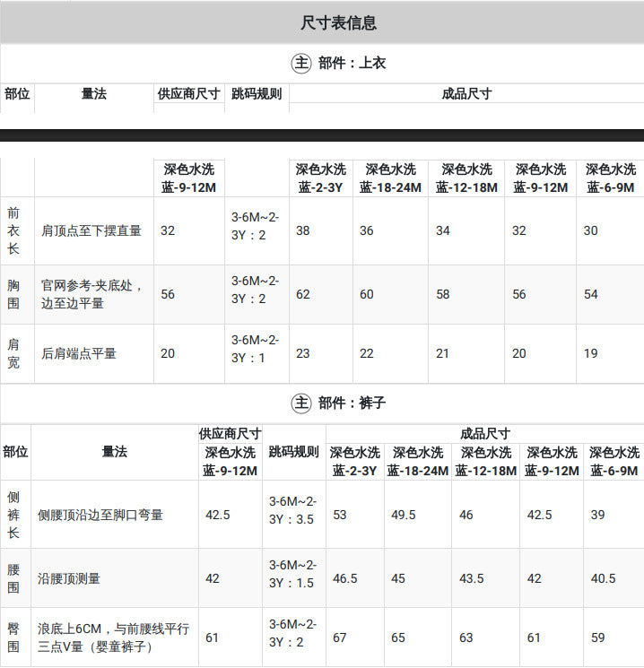Click the 深色水洗蓝-2-3Y column header in 上衣 table
Image resolution: width=644 pixels, height=668 pixels.
[321, 178]
